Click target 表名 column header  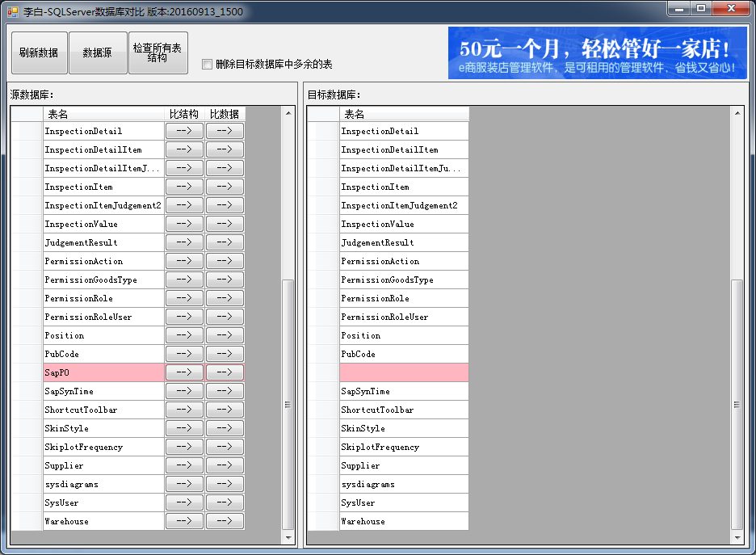[404, 114]
